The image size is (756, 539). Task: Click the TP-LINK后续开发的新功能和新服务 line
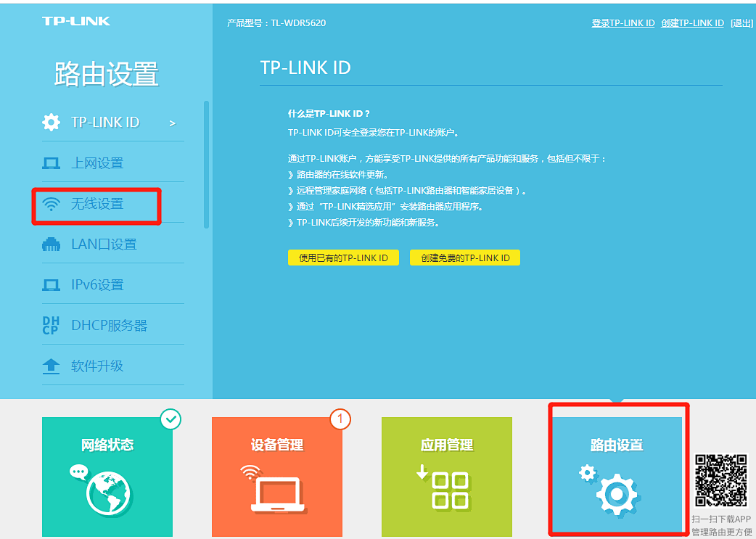coord(363,223)
